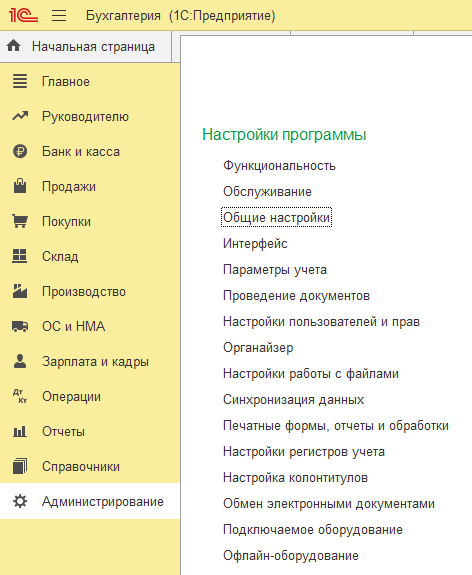The width and height of the screenshot is (472, 575).
Task: Click the Главное list icon
Action: coord(20,81)
